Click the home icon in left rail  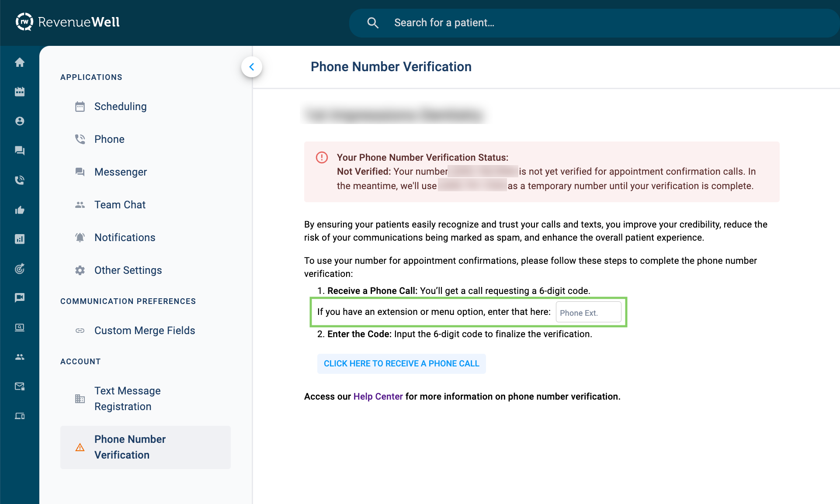point(20,62)
